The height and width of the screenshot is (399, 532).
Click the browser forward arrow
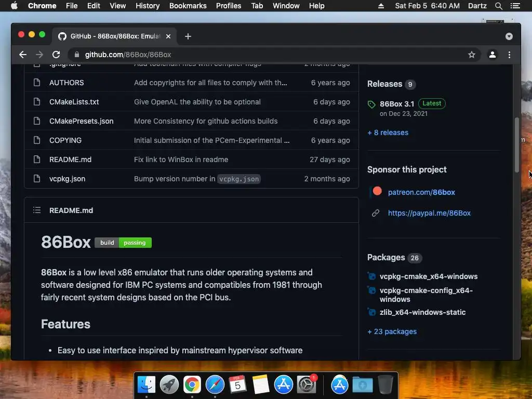coord(39,55)
